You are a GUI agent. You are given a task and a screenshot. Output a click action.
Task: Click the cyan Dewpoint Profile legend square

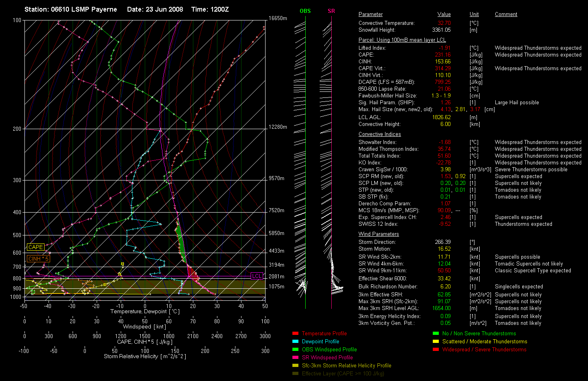click(295, 342)
